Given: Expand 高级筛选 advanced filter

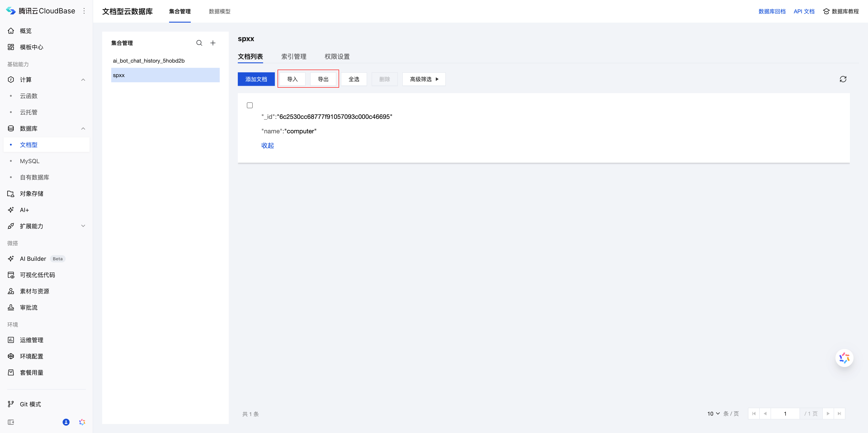Looking at the screenshot, I should 424,79.
